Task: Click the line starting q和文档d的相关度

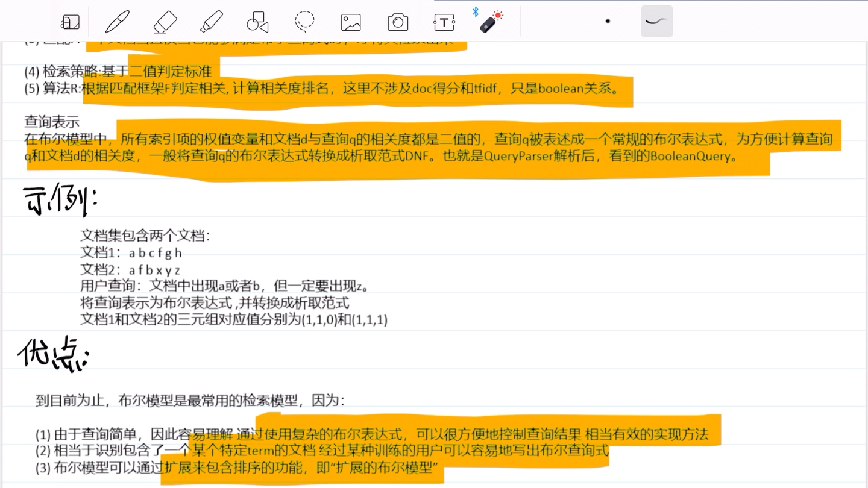Action: [381, 157]
